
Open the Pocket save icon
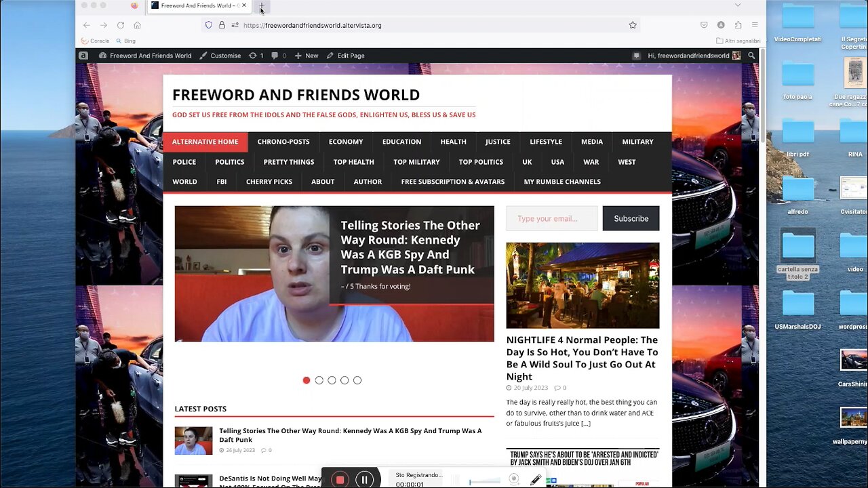click(704, 25)
